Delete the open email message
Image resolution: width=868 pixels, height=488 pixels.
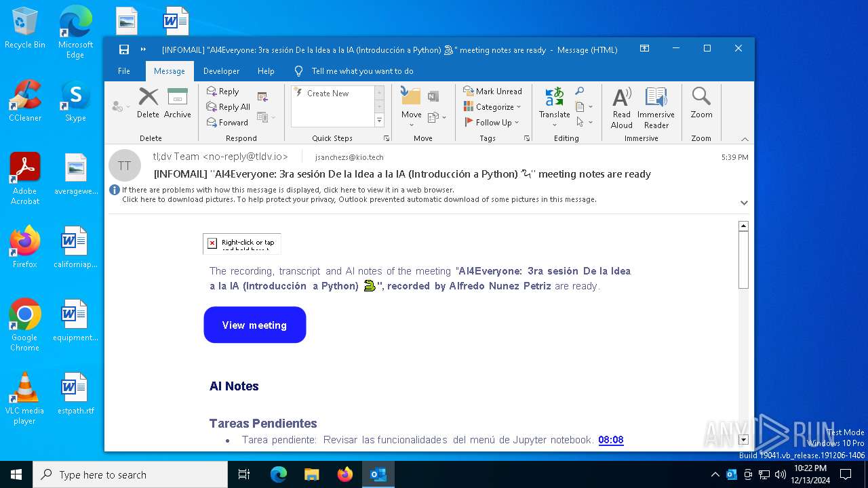coord(148,103)
